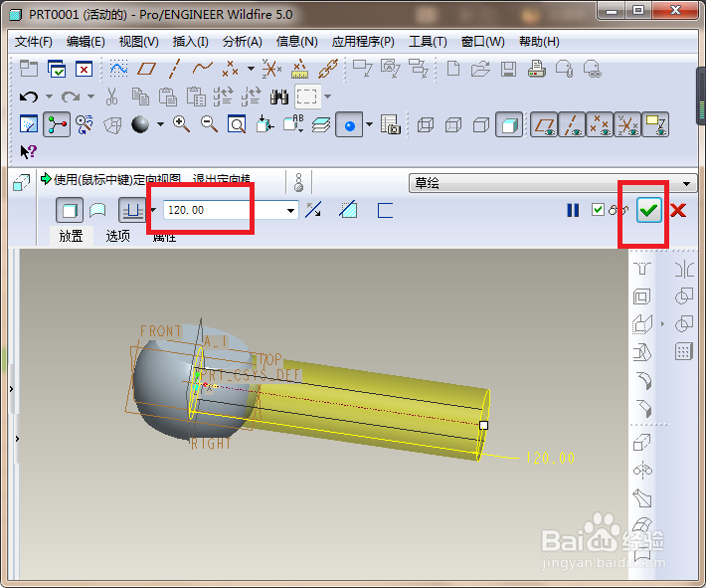Open the 草绘 filter dropdown
The image size is (706, 588).
point(553,183)
